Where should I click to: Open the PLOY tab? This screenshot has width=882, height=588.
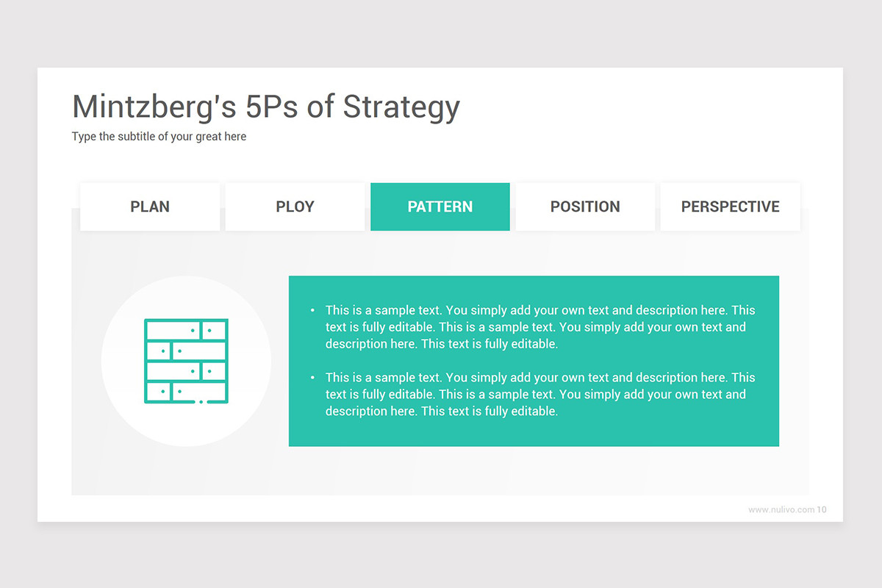(x=295, y=207)
